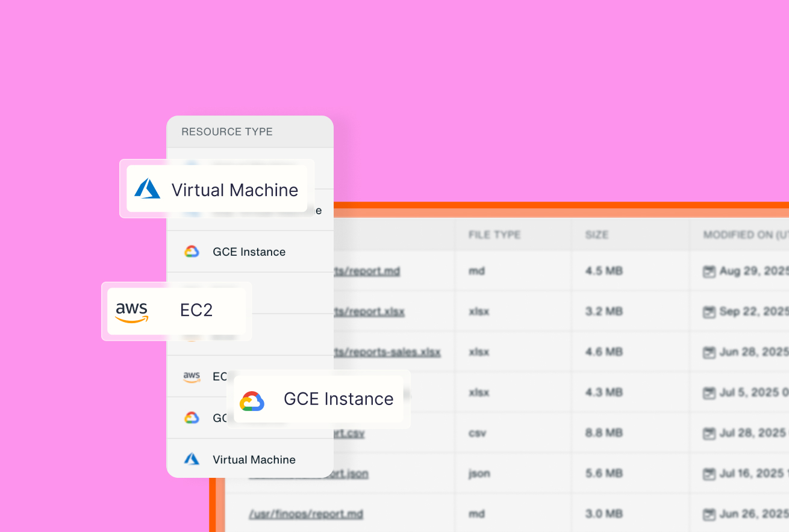Viewport: 789px width, 532px height.
Task: Click the Jul 16, 2025 modified date
Action: click(x=754, y=474)
